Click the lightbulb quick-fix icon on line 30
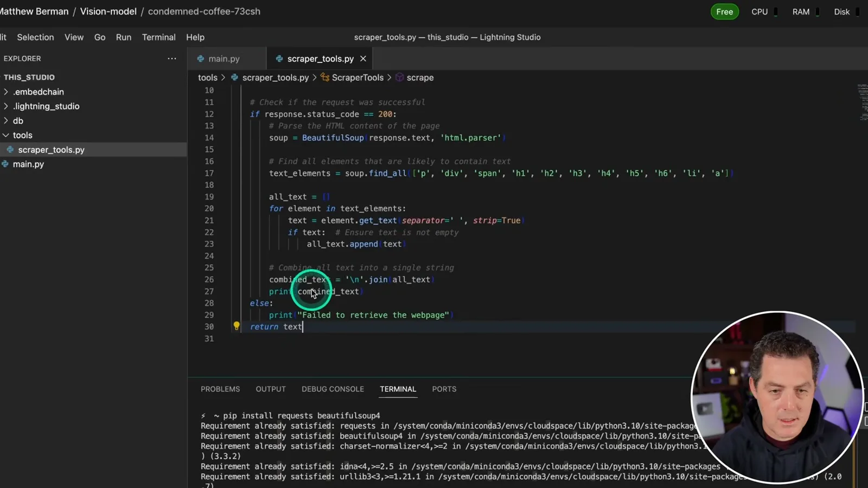The image size is (868, 488). point(237,326)
